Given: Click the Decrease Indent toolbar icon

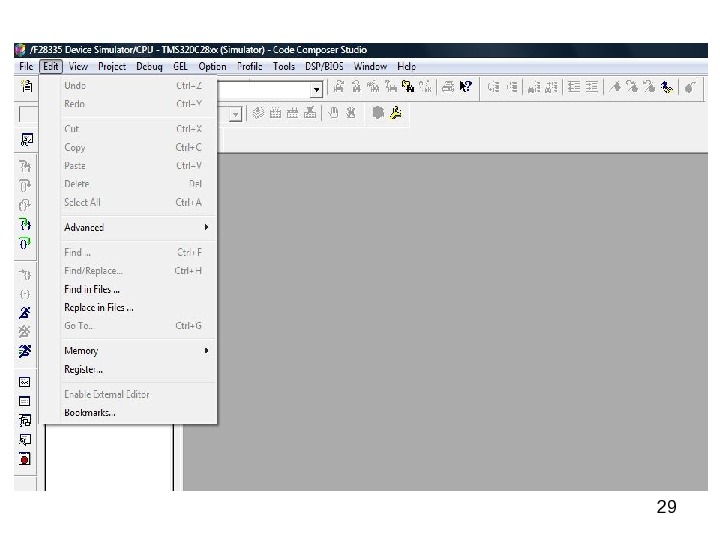Looking at the screenshot, I should pyautogui.click(x=574, y=86).
